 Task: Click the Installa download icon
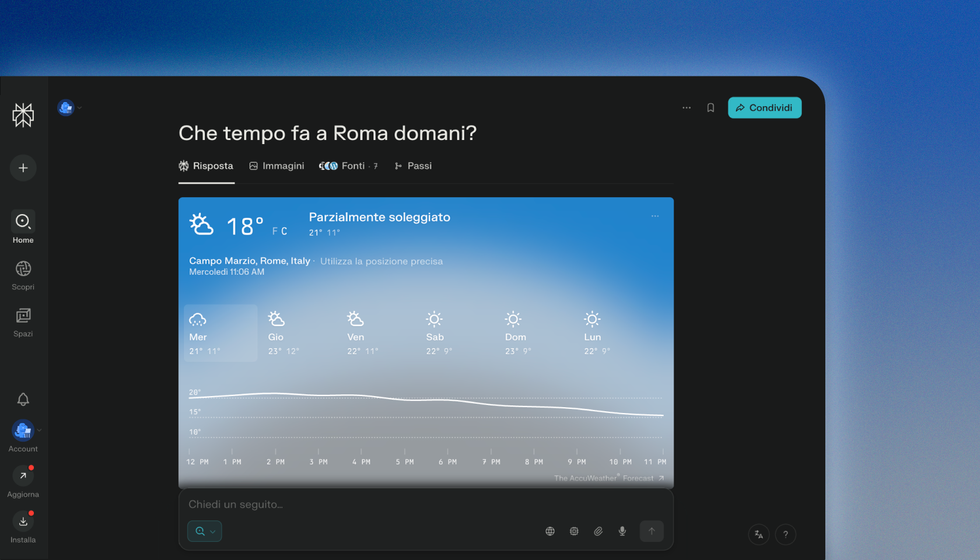pos(23,521)
